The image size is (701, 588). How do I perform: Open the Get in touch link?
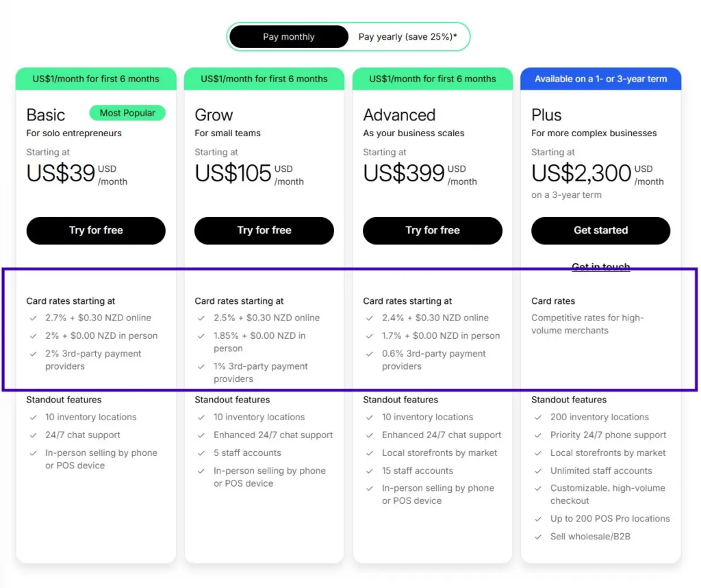click(600, 266)
